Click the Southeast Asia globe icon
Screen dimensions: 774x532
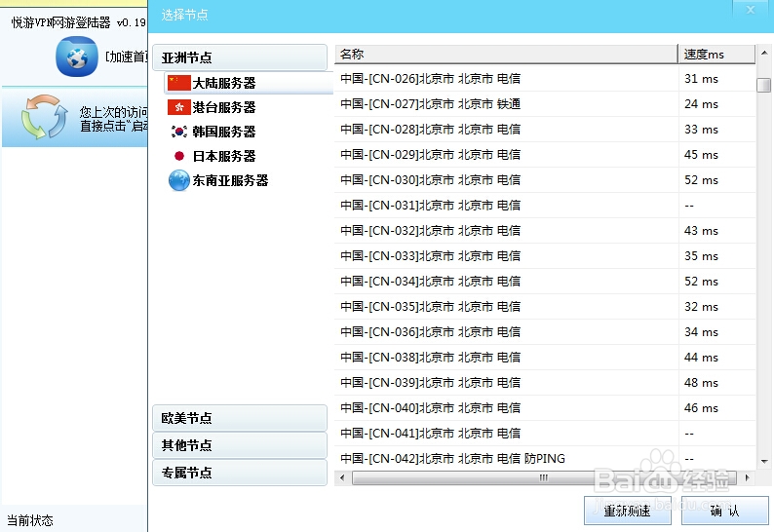179,180
